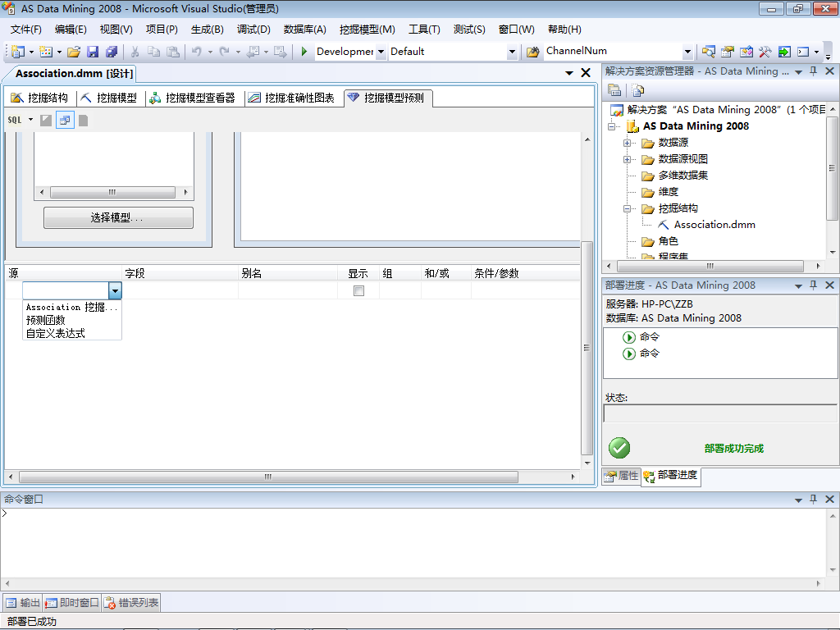Viewport: 840px width, 630px height.
Task: Tick the 显示 checkbox in the grid row
Action: 358,290
